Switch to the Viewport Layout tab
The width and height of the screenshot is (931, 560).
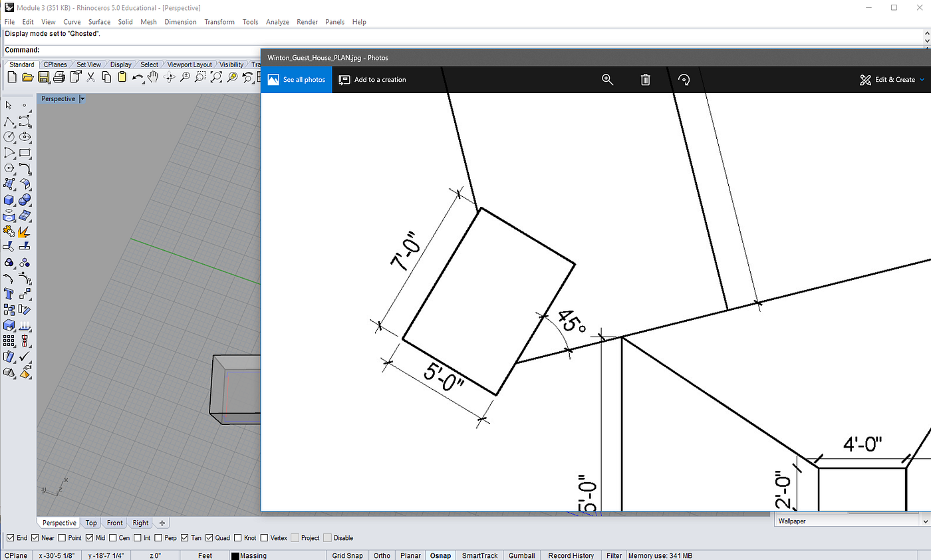point(190,65)
